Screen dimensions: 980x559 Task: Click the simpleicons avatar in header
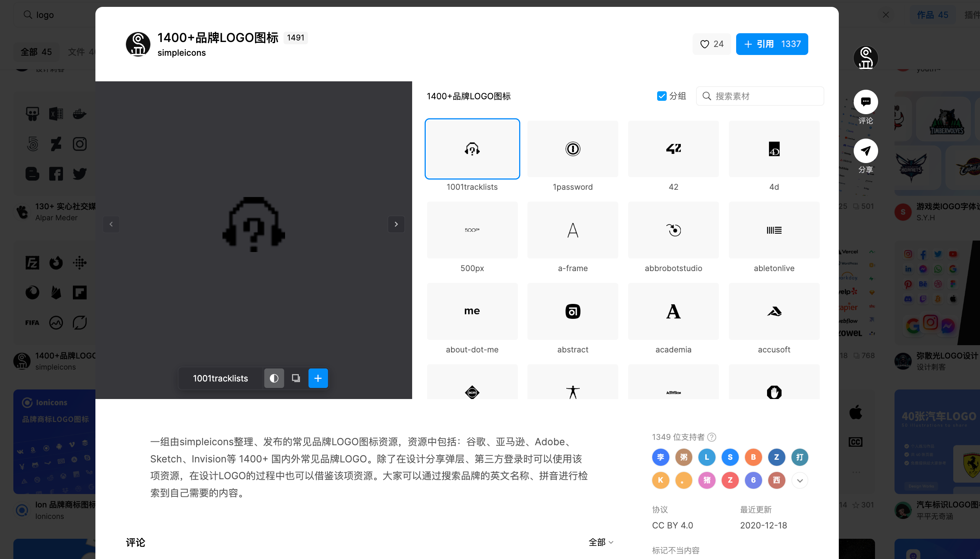[138, 44]
